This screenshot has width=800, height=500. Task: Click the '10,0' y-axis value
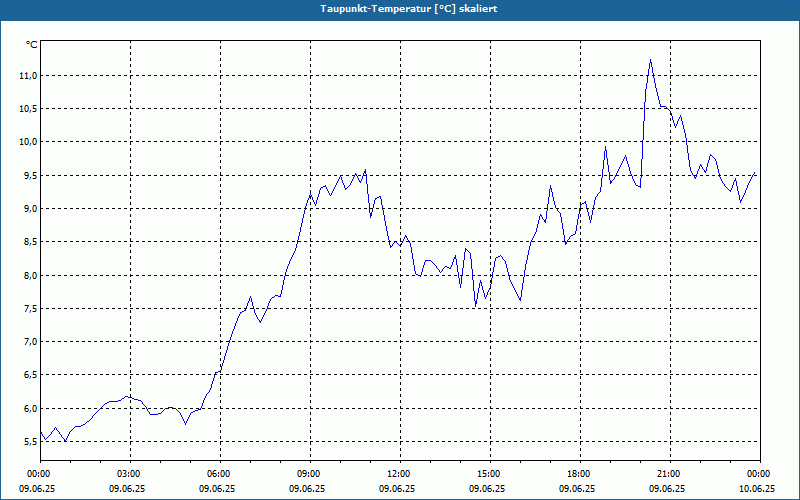tap(28, 142)
